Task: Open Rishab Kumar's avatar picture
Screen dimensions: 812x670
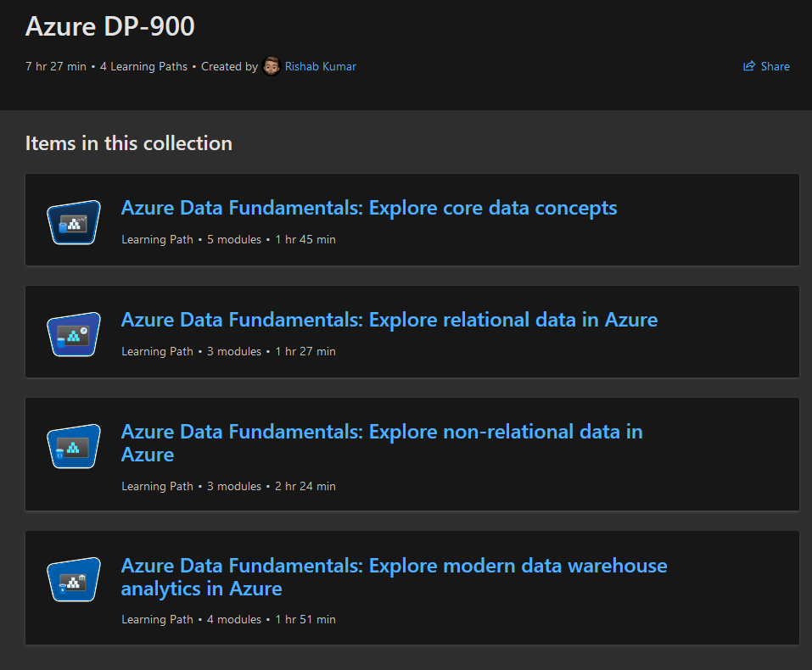Action: (x=272, y=66)
